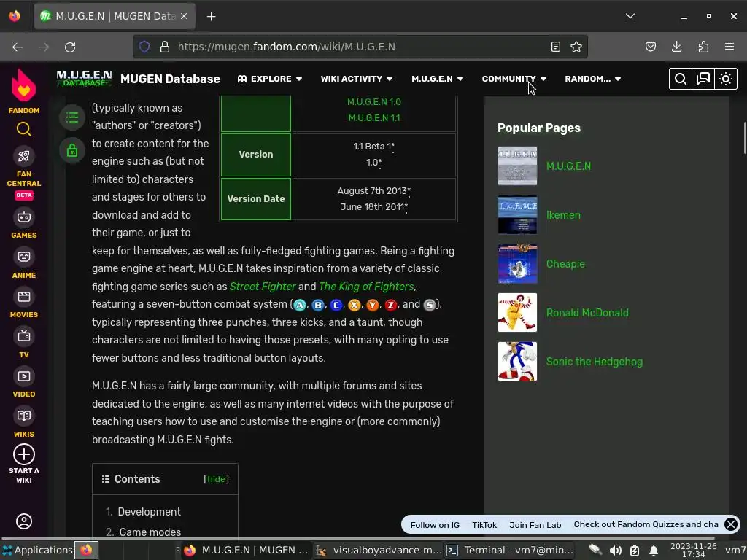
Task: Go back to the previous page
Action: coord(18,47)
